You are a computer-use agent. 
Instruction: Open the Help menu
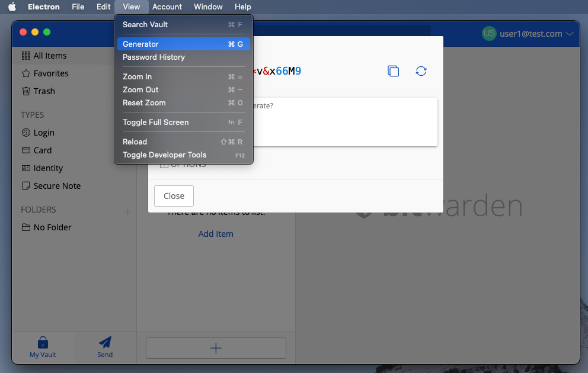tap(242, 7)
